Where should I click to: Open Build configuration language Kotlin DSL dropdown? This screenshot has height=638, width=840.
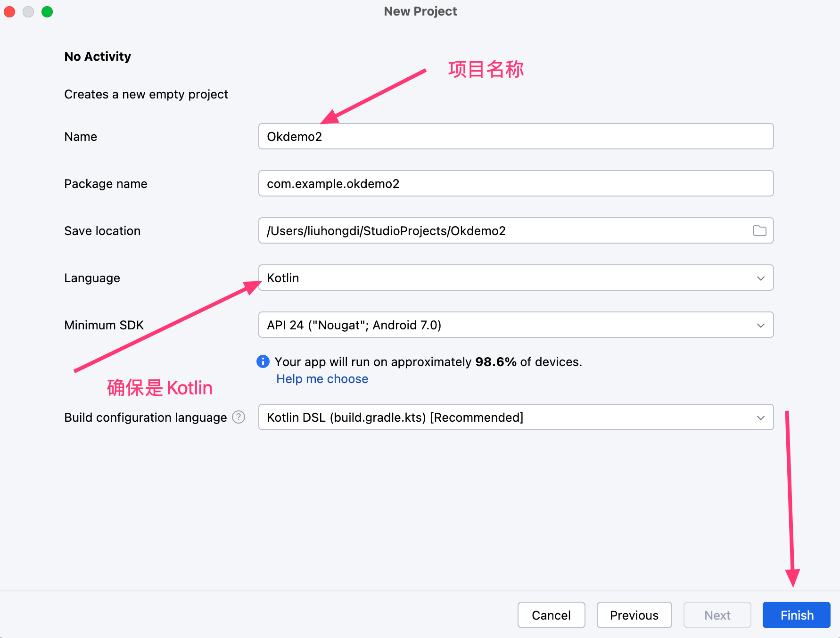(515, 417)
